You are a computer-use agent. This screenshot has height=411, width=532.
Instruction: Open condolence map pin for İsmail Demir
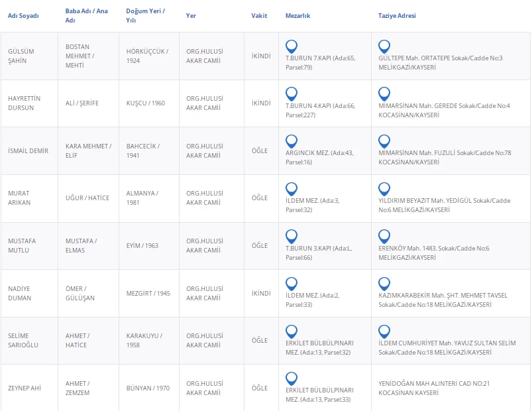384,141
